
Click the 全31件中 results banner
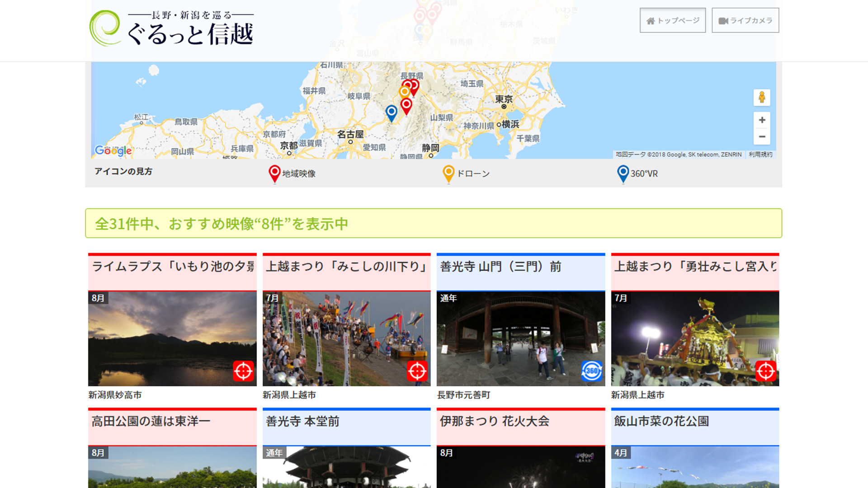pos(434,223)
